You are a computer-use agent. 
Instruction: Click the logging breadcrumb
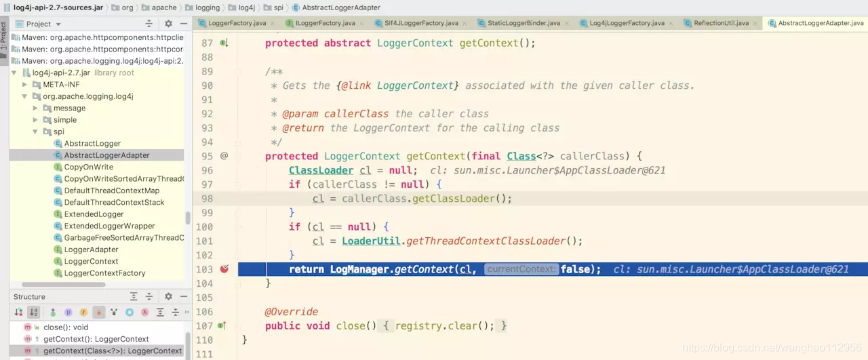coord(202,7)
